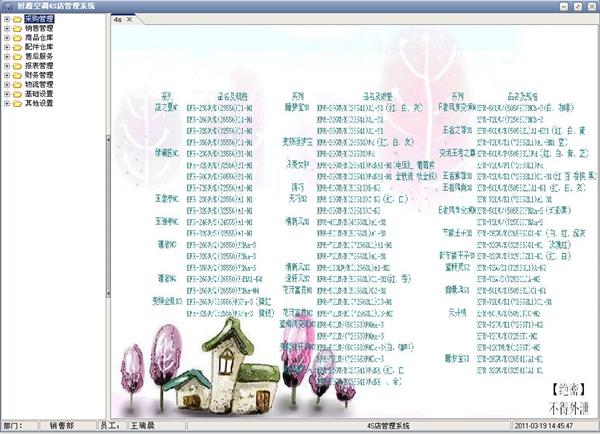This screenshot has height=434, width=600.
Task: Select the 报表管理 tree item label
Action: (39, 65)
